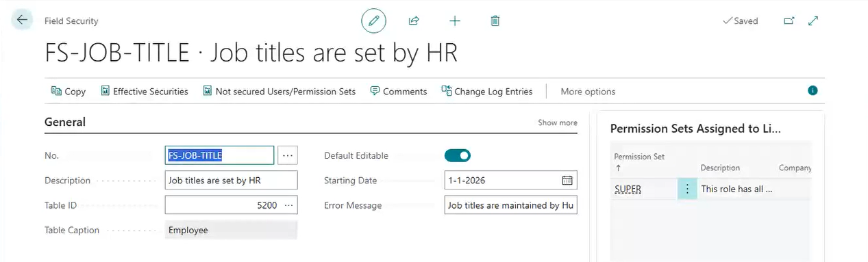
Task: Open three-dot menu for SUPER row
Action: pos(687,189)
